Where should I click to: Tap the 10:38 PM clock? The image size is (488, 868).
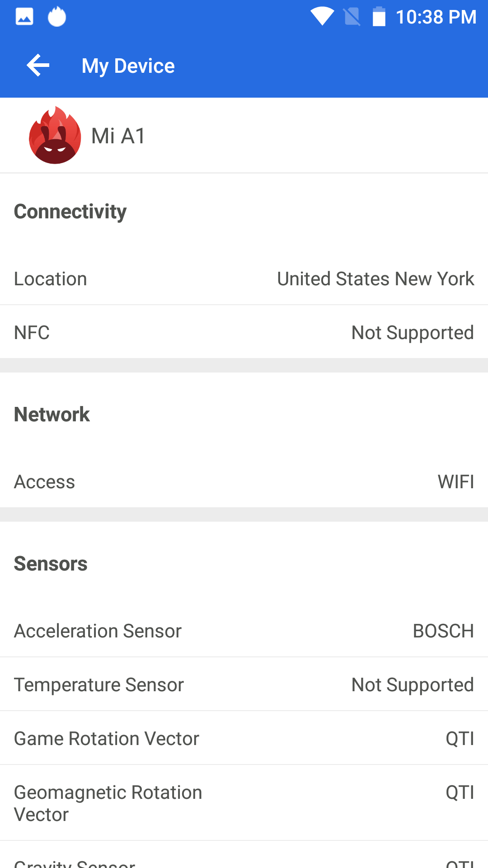pos(436,17)
